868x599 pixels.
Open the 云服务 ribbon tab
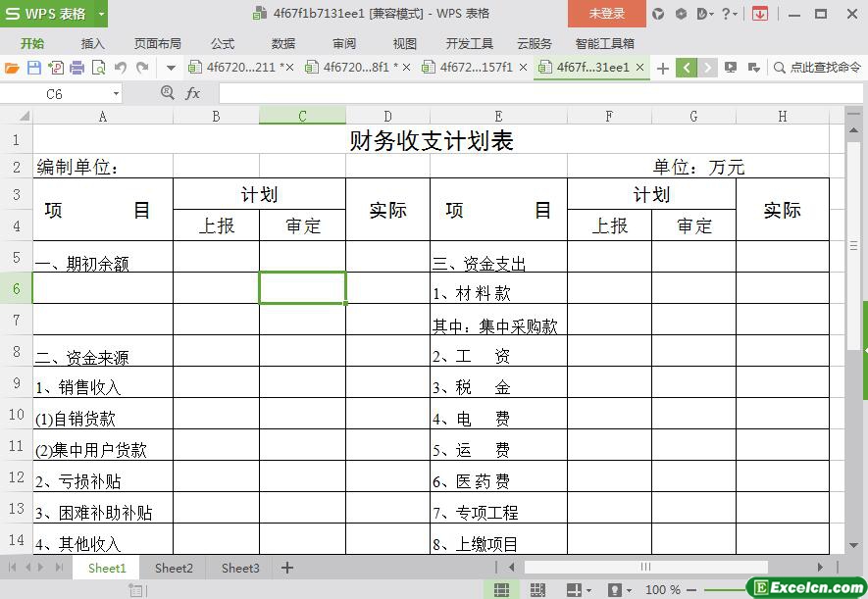point(535,44)
